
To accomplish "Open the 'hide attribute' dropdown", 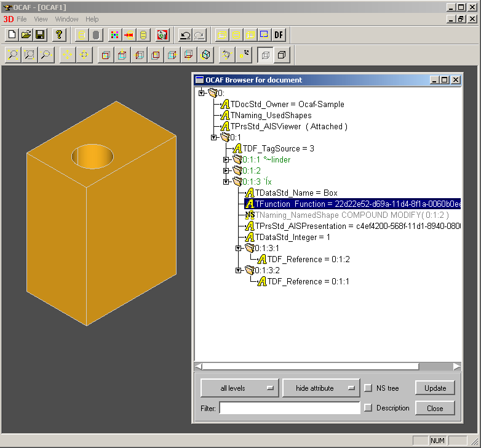I will [320, 388].
